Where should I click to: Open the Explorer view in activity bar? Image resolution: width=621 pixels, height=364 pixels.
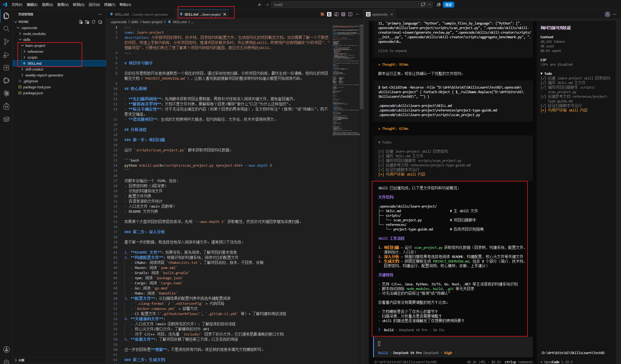point(6,16)
